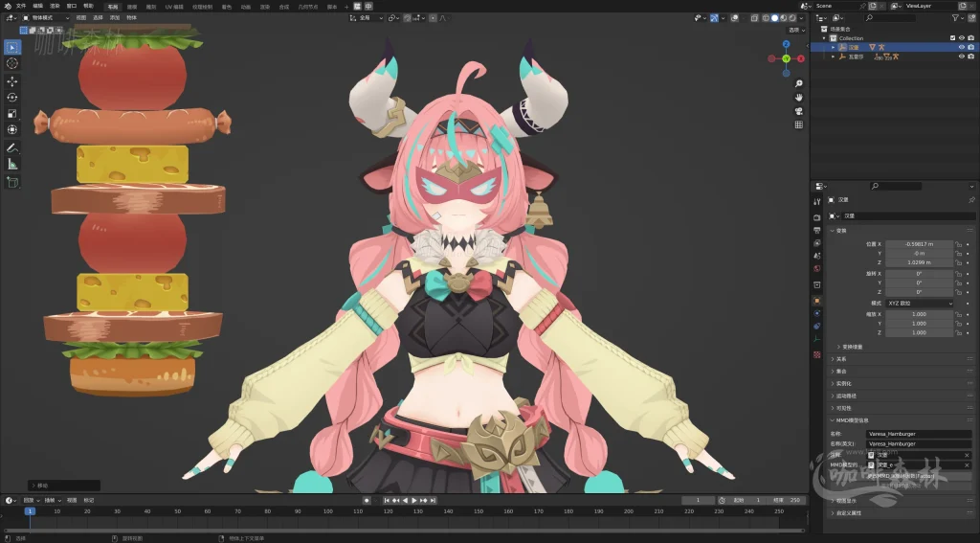The image size is (980, 543).
Task: Select the box select tool in left toolbar
Action: click(x=11, y=47)
